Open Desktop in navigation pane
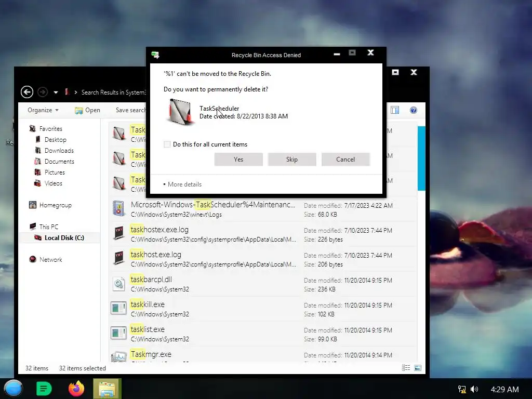532x399 pixels. (55, 139)
